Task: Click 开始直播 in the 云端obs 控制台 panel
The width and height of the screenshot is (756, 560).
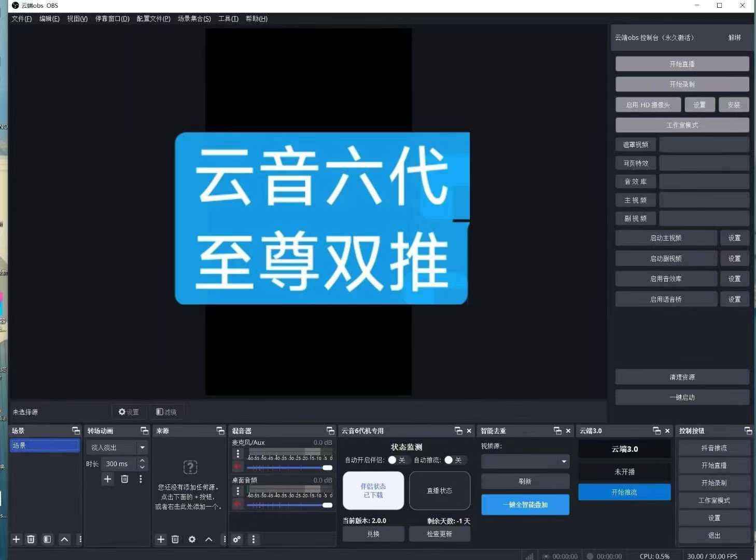Action: pyautogui.click(x=682, y=64)
